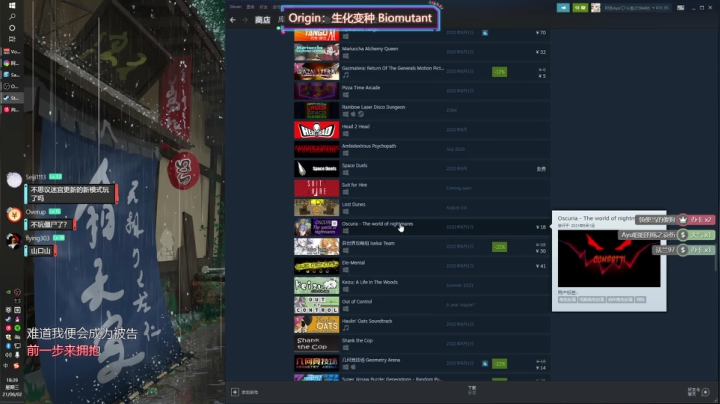Click the ¥18 price of Oscuria
This screenshot has height=404, width=720.
540,227
